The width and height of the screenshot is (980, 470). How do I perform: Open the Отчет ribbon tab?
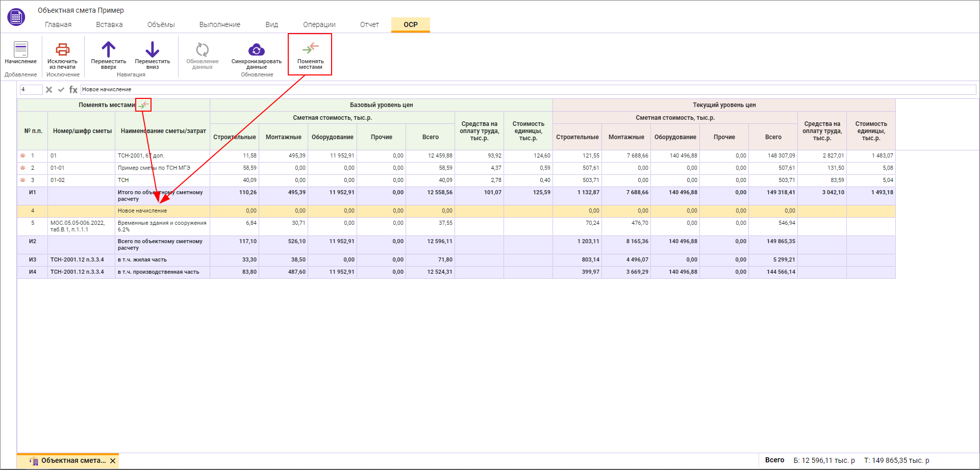pyautogui.click(x=369, y=24)
